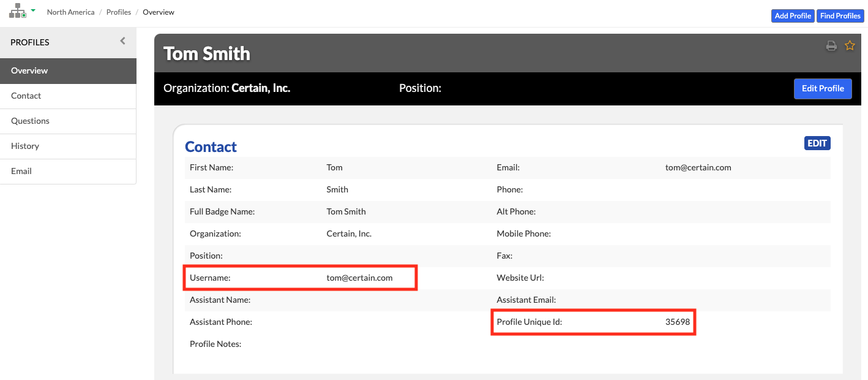Collapse the Profiles sidebar

point(122,41)
